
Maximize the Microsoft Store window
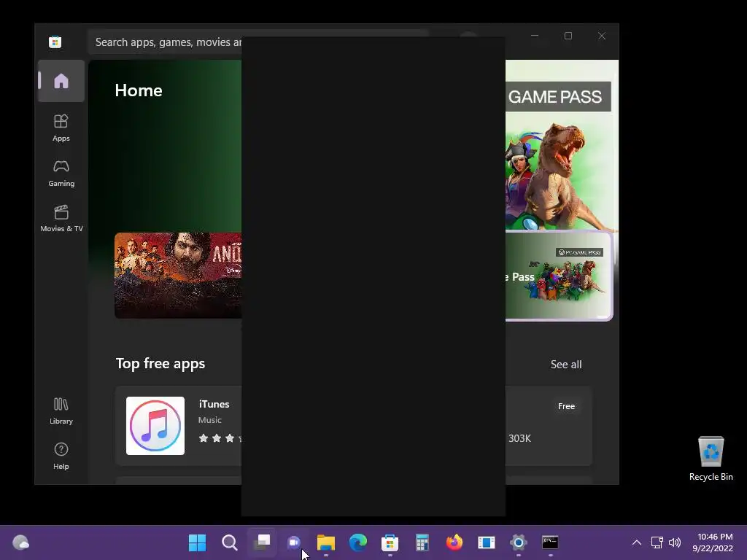click(568, 36)
